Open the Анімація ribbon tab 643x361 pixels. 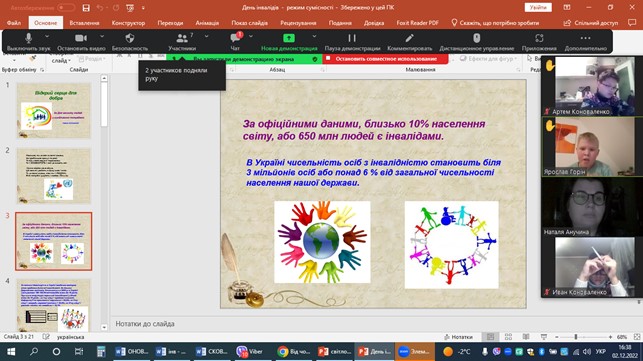207,23
